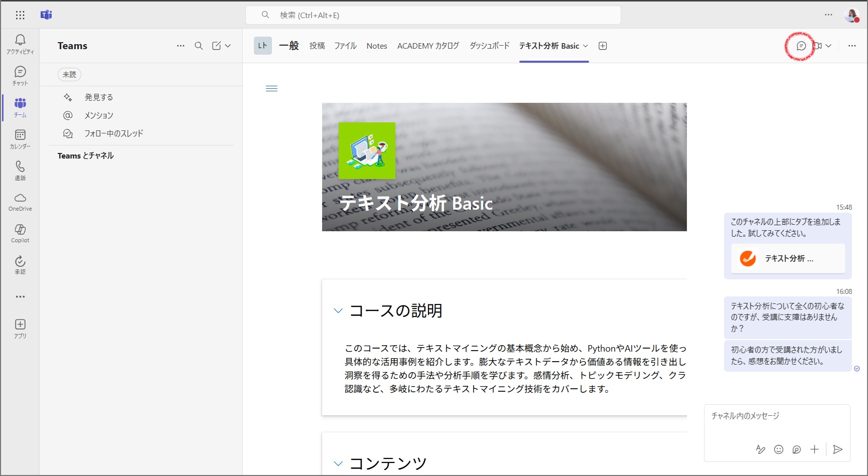Open 通話 in the left rail
868x476 pixels.
point(20,171)
